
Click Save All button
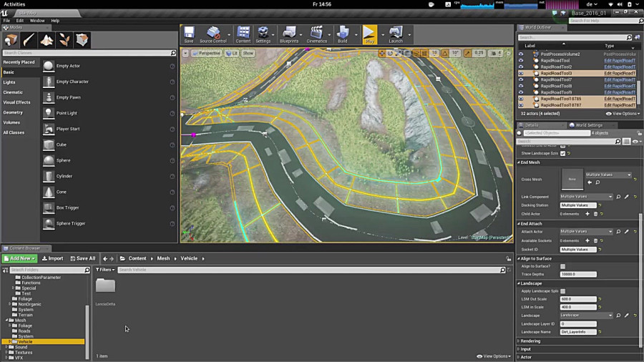click(83, 258)
